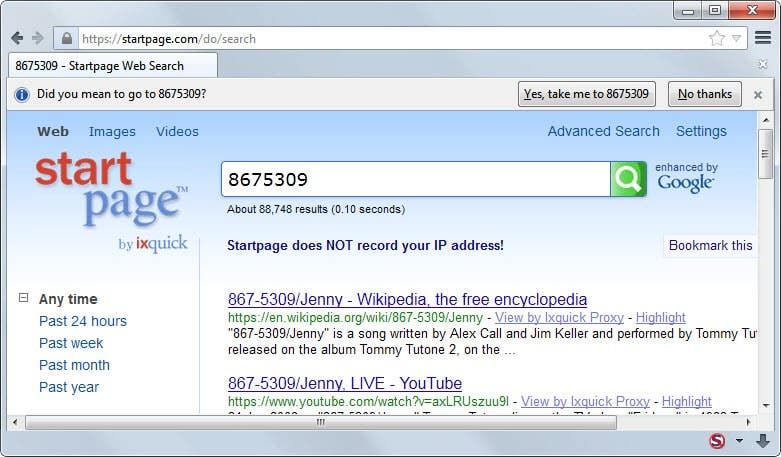Highlight the Wikipedia result
This screenshot has width=781, height=457.
click(660, 318)
